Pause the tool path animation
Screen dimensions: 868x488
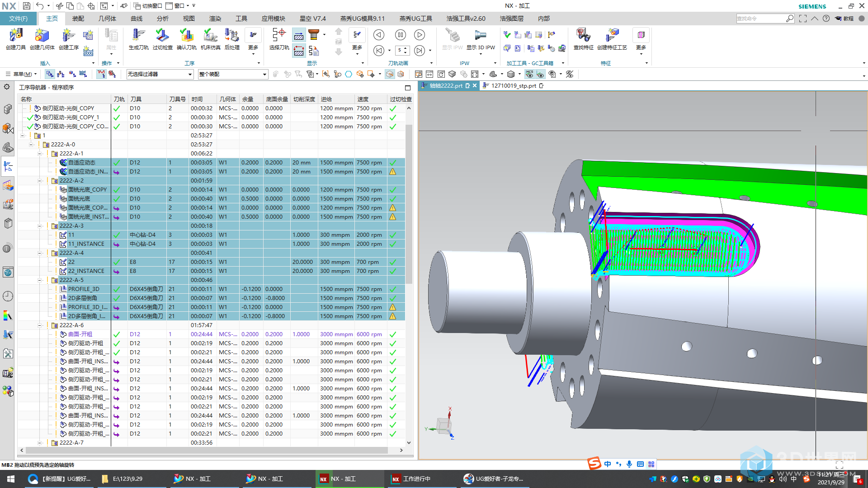(400, 35)
